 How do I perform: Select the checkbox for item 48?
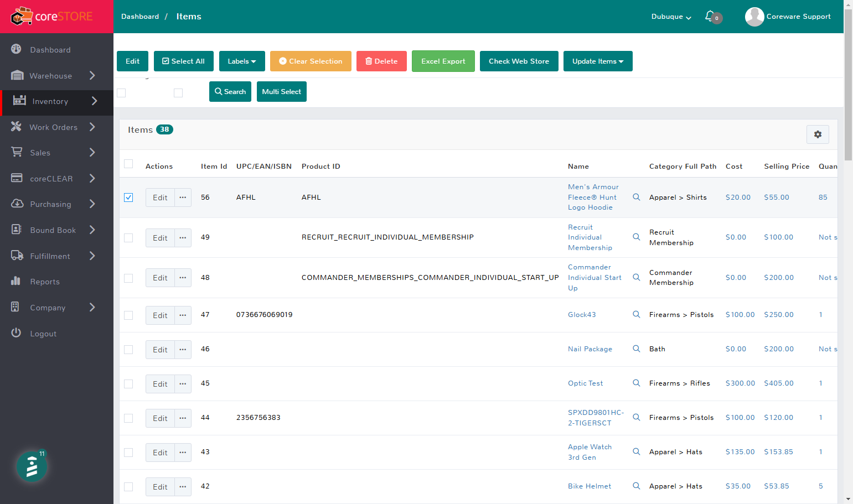point(128,278)
